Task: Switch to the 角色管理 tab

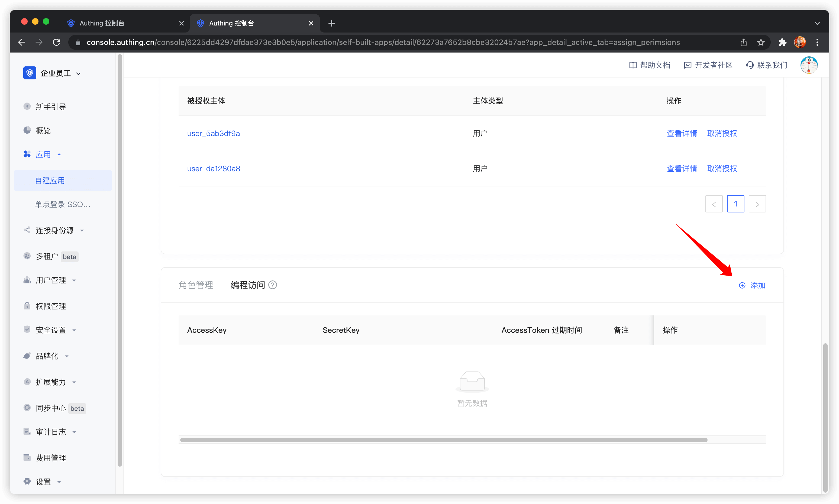Action: (x=196, y=285)
